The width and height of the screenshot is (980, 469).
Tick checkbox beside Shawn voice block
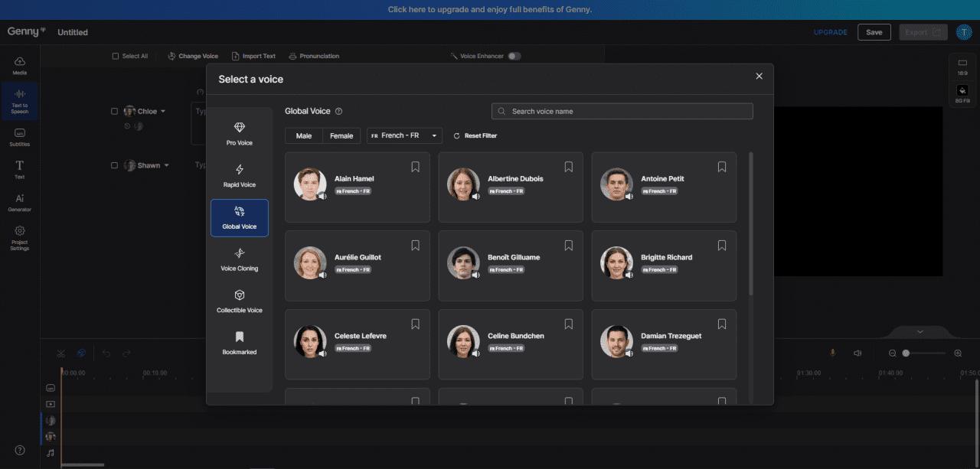[115, 165]
